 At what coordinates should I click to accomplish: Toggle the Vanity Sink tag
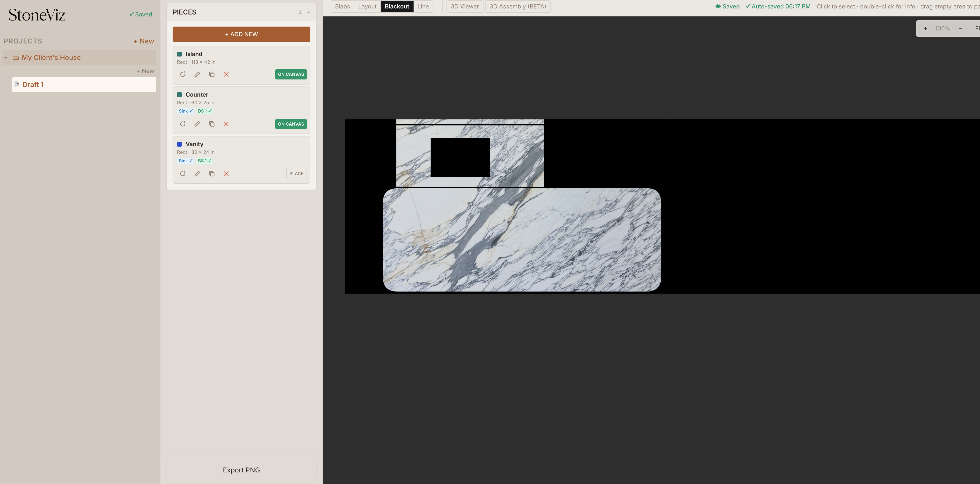click(x=185, y=161)
